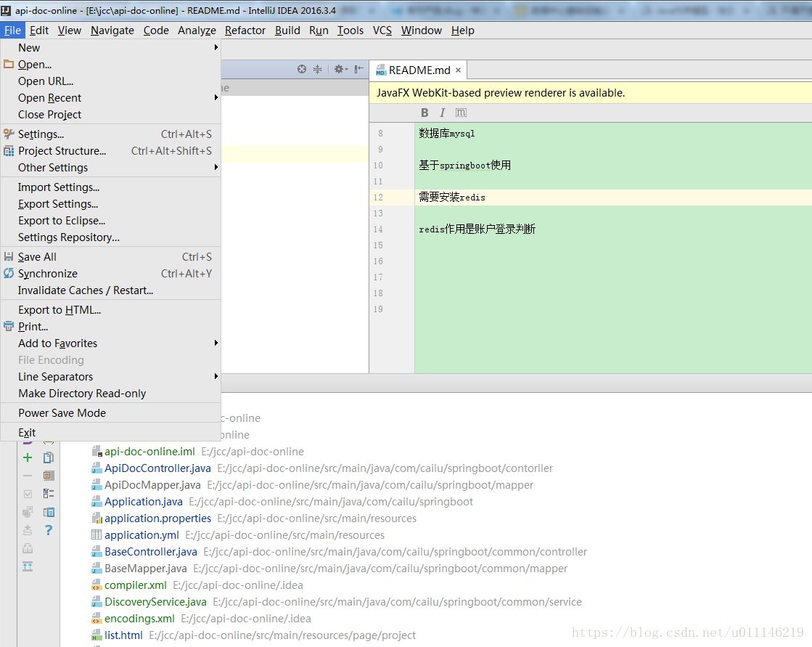Click the green plus New Changelist icon
The image size is (812, 647).
tap(28, 457)
